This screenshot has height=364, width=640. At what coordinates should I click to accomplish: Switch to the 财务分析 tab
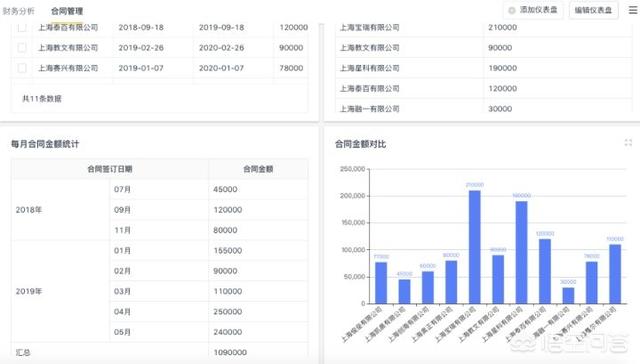click(x=18, y=11)
